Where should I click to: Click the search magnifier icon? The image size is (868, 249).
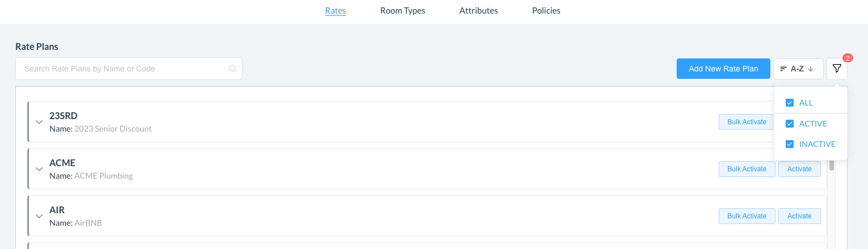pyautogui.click(x=232, y=69)
